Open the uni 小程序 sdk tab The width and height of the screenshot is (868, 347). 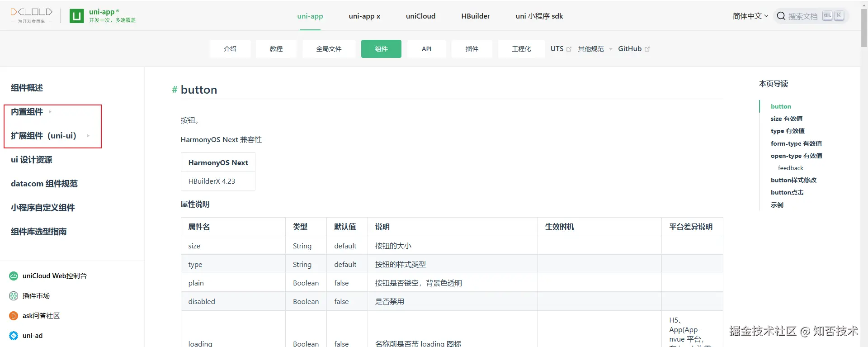pyautogui.click(x=539, y=16)
